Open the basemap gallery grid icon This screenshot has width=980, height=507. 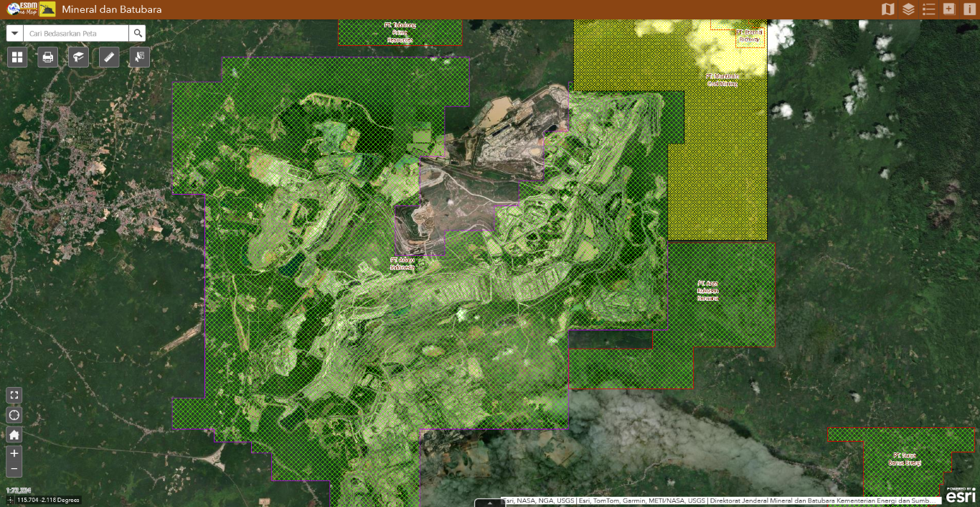point(17,57)
